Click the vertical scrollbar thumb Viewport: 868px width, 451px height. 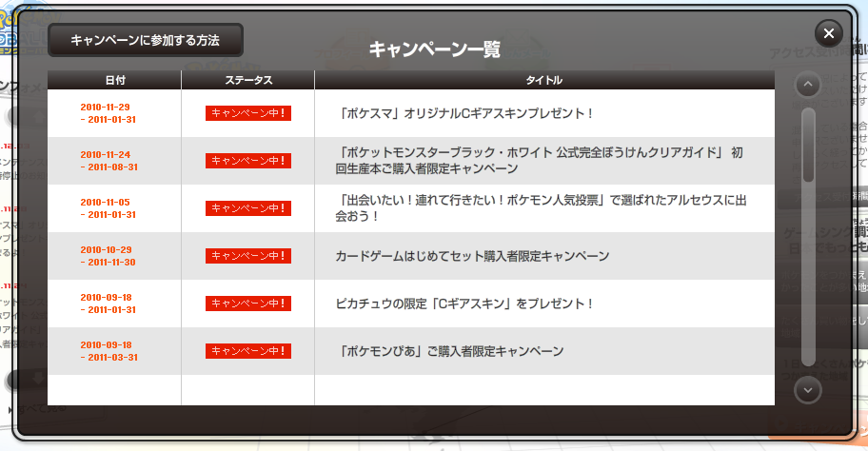point(808,145)
